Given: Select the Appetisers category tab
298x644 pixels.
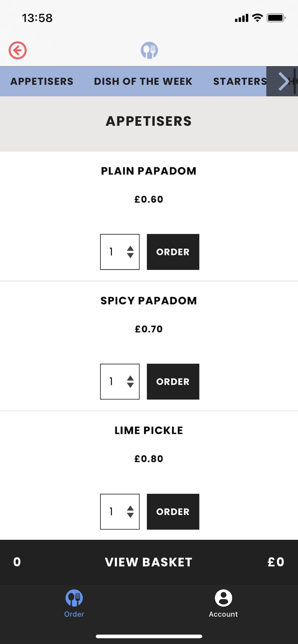Looking at the screenshot, I should [42, 81].
